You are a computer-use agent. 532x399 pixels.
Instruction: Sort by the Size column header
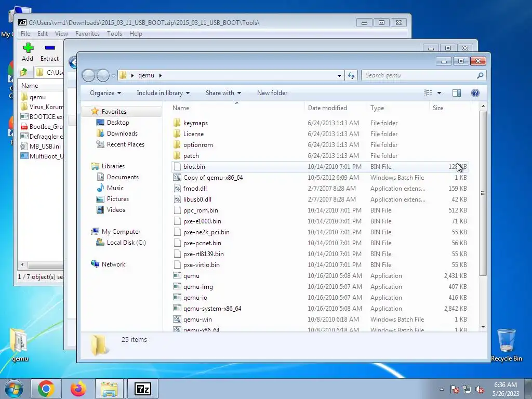(x=450, y=108)
